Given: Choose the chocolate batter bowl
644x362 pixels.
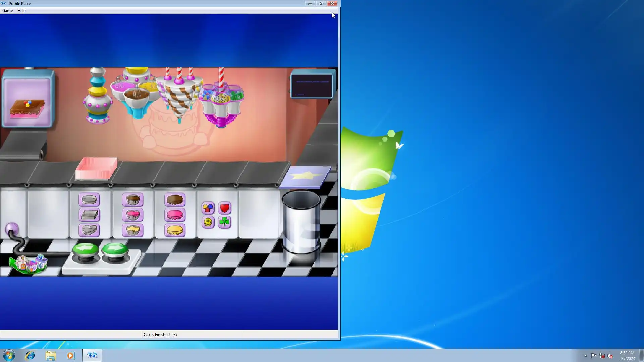Looking at the screenshot, I should click(x=133, y=200).
